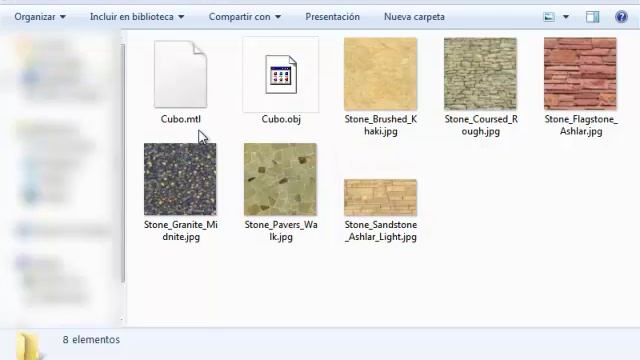Screen dimensions: 640x360
Task: Click the Cubo.obj file name label
Action: 281,119
